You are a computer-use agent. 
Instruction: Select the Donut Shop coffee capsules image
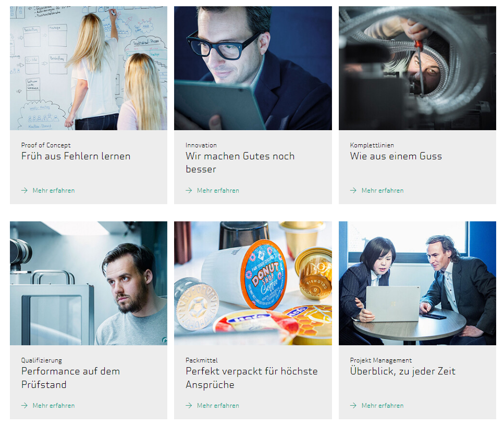(253, 283)
